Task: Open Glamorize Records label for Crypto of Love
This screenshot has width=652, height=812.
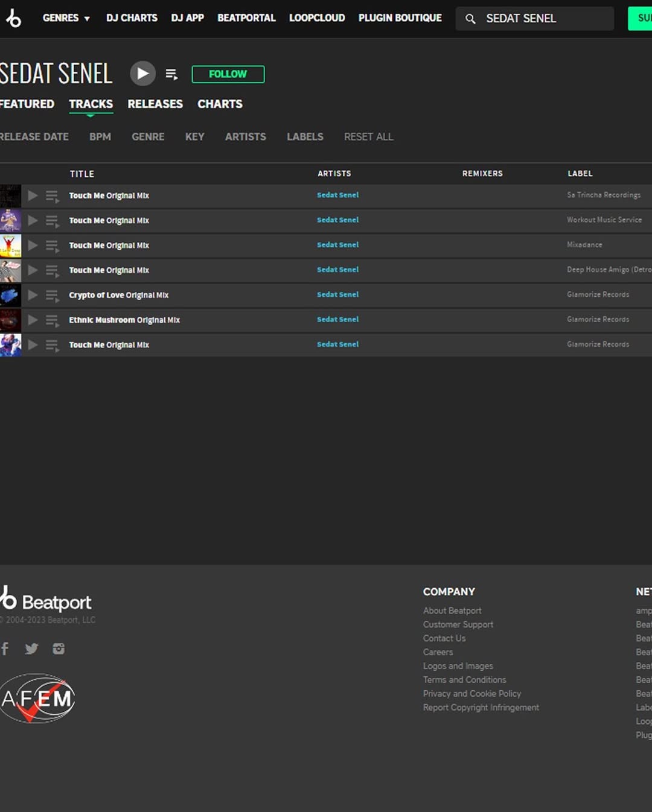Action: (x=598, y=294)
